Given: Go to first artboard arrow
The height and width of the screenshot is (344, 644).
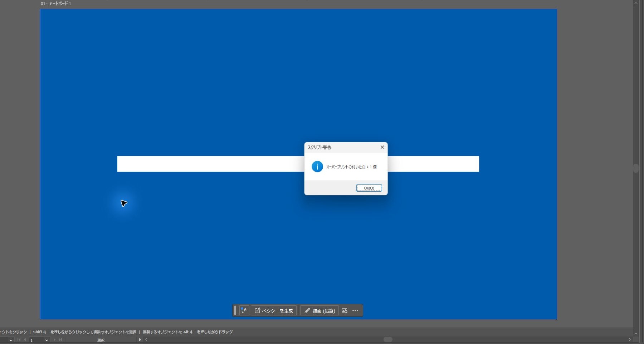Looking at the screenshot, I should click(x=19, y=340).
